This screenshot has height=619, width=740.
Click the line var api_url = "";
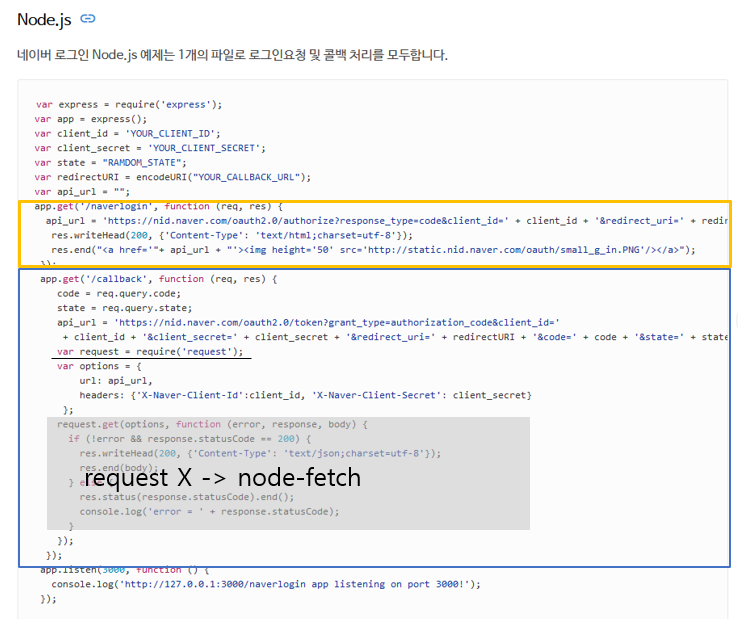[82, 192]
